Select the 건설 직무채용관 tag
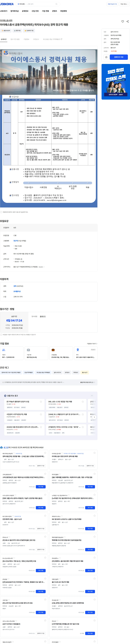Screen dimensions: 130x644 [x=28, y=373]
